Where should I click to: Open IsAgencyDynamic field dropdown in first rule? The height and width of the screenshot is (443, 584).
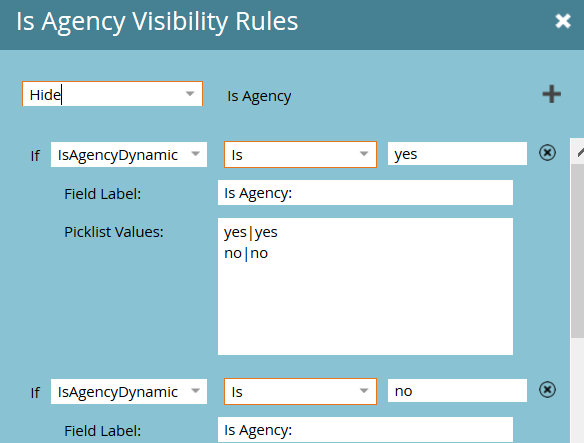coord(196,154)
